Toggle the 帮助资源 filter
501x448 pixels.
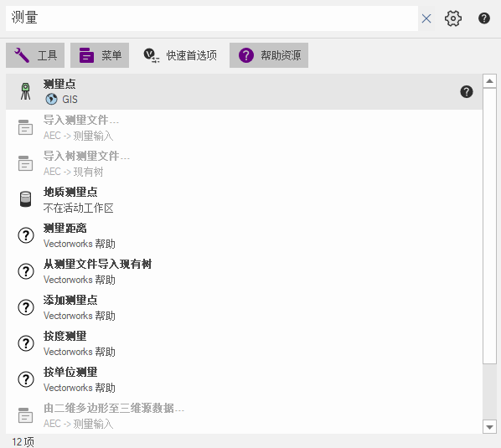(269, 55)
